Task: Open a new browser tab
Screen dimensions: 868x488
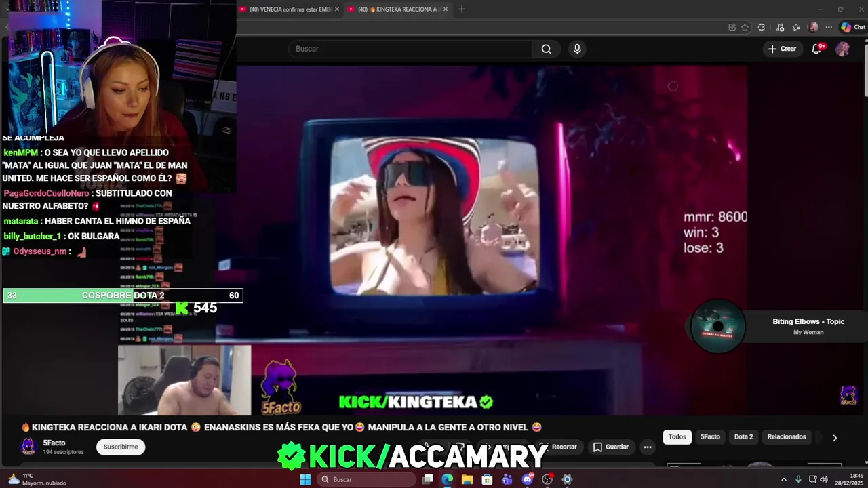Action: click(462, 9)
